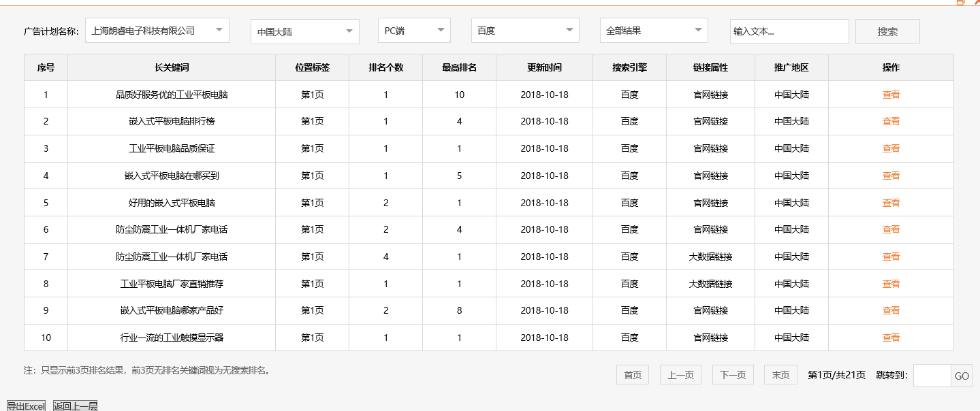
Task: Go to next page via 下一页
Action: point(732,374)
